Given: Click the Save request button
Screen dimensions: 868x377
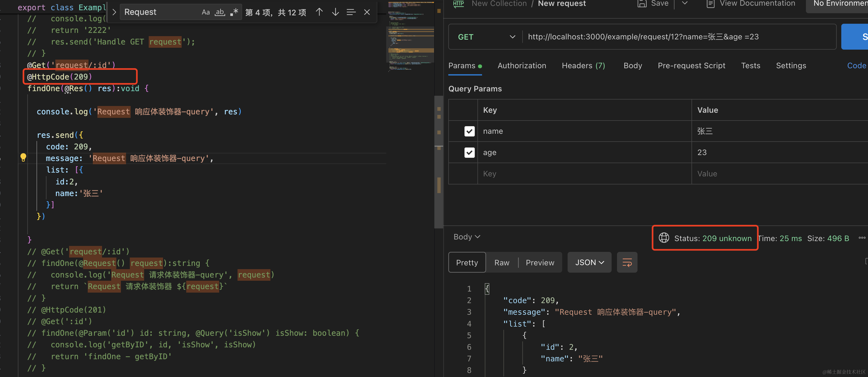Looking at the screenshot, I should tap(653, 4).
